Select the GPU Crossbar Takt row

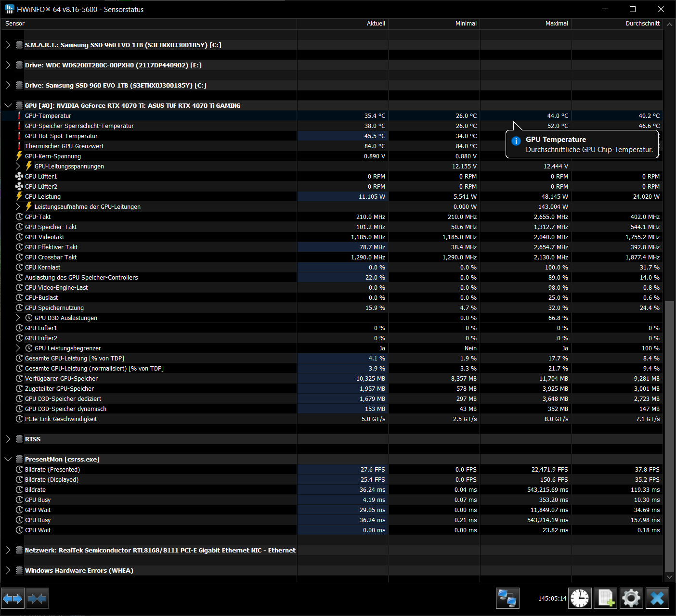pyautogui.click(x=332, y=257)
